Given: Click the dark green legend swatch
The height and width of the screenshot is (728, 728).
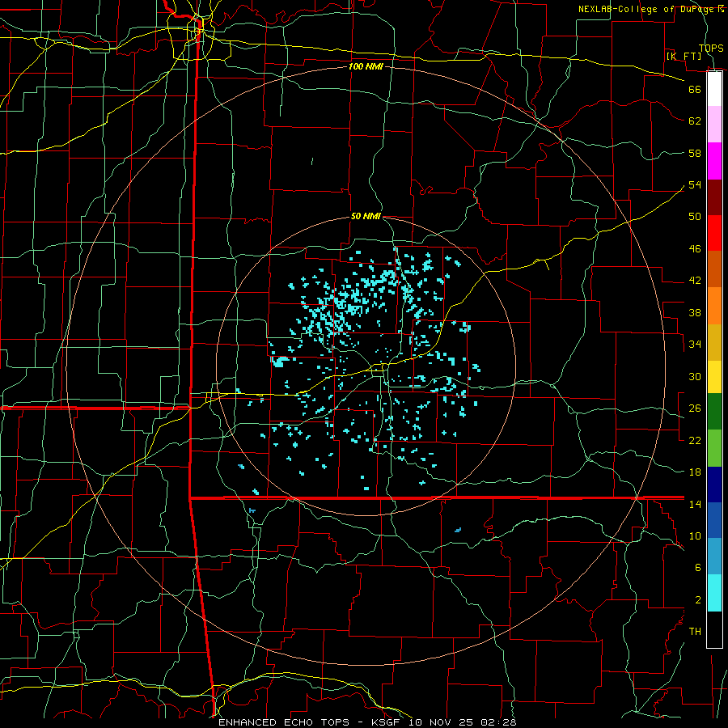Looking at the screenshot, I should (714, 412).
